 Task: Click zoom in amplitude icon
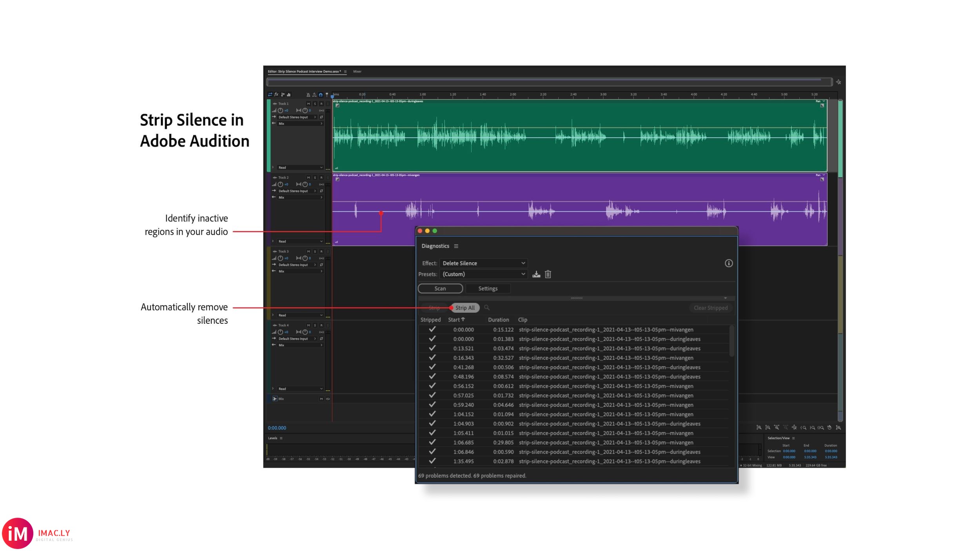coord(759,428)
